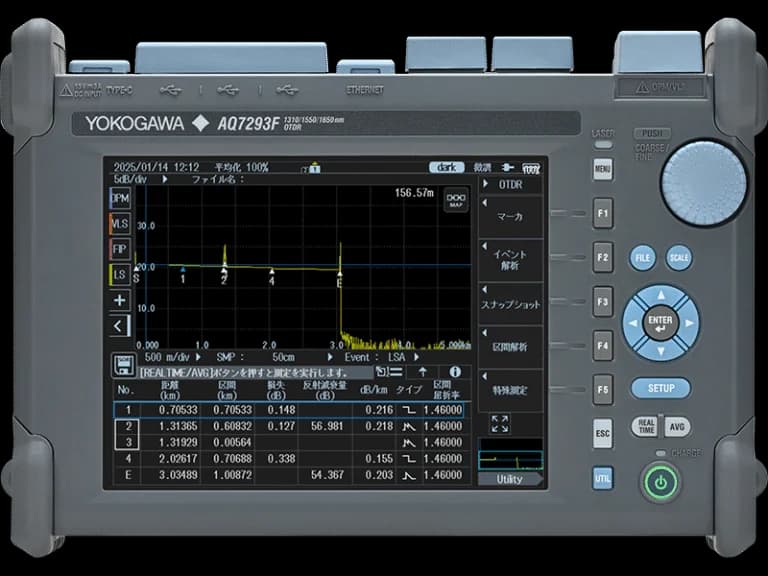This screenshot has width=768, height=576.
Task: Click the F1 function key
Action: tap(602, 213)
